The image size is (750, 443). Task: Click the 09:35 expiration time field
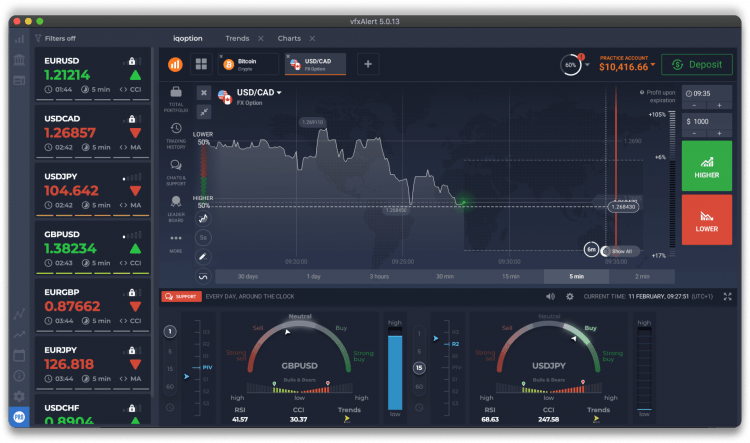point(707,94)
